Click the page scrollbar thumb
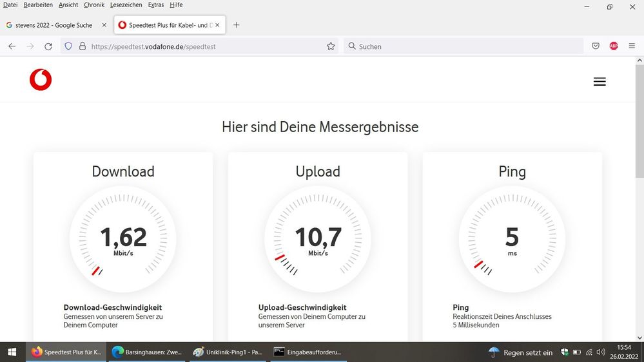The height and width of the screenshot is (362, 644). (x=639, y=121)
